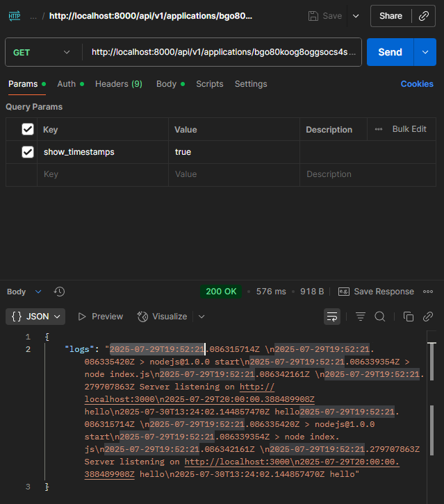Select the Params tab
Screen dimensions: 444x504
coord(27,84)
